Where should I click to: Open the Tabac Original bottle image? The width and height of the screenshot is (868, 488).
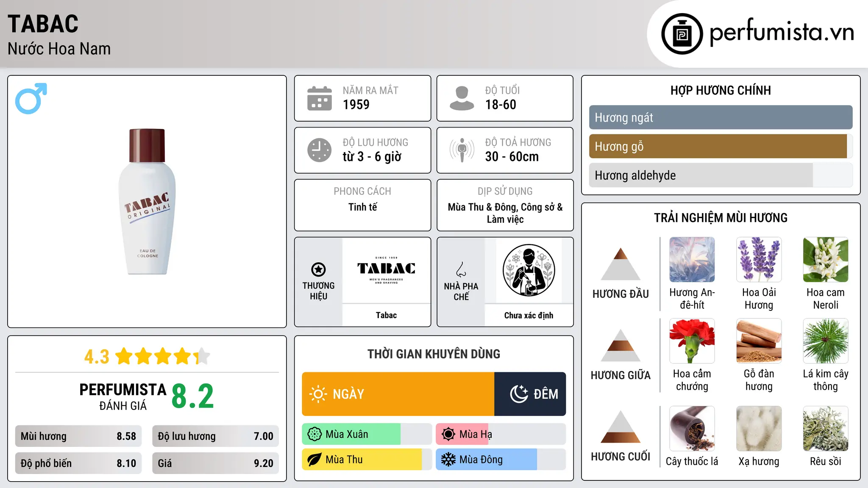coord(147,201)
